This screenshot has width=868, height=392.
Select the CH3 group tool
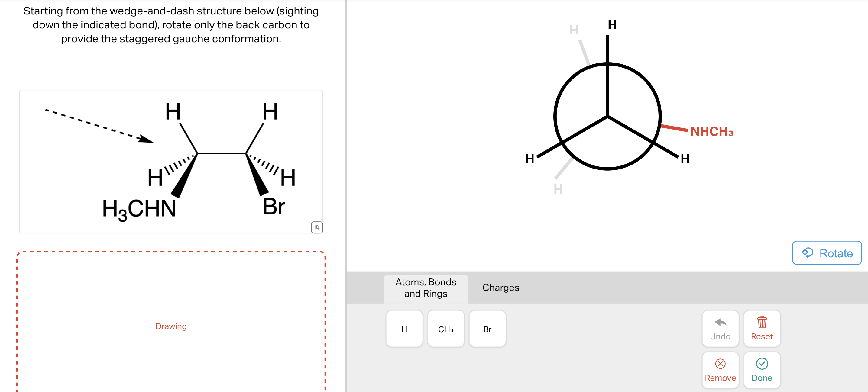[445, 329]
